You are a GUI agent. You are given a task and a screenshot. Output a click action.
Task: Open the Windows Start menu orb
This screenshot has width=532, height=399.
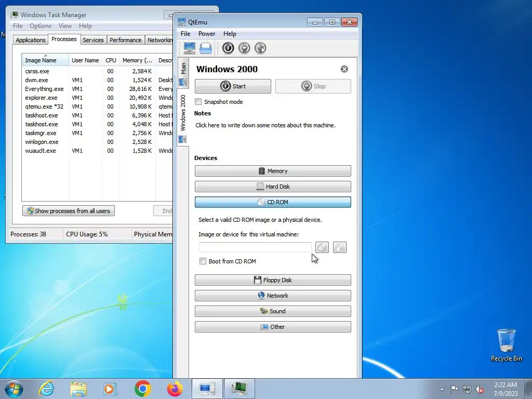pyautogui.click(x=14, y=389)
